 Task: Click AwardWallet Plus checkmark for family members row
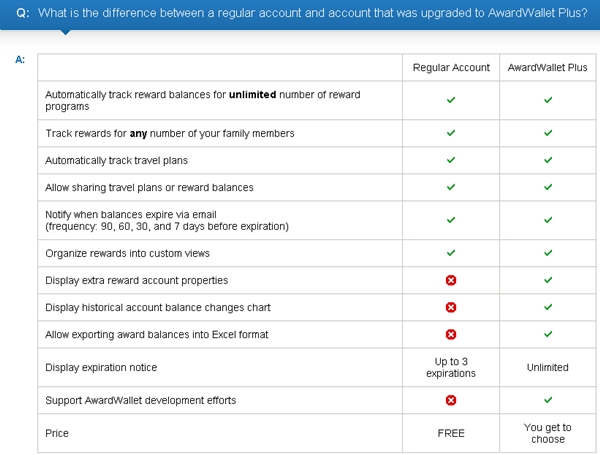[x=548, y=133]
